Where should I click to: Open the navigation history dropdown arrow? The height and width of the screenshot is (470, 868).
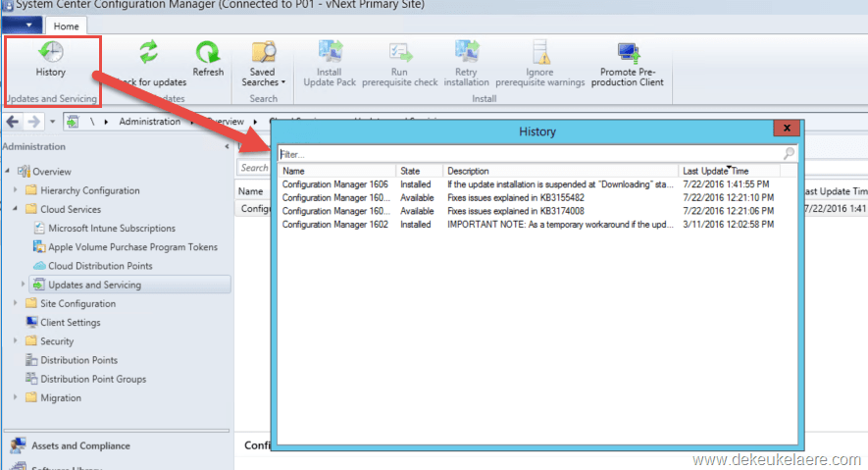click(52, 122)
